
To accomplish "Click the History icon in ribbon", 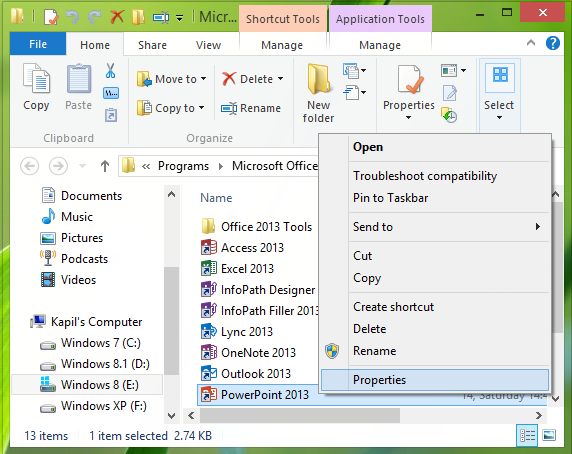I will [x=449, y=115].
